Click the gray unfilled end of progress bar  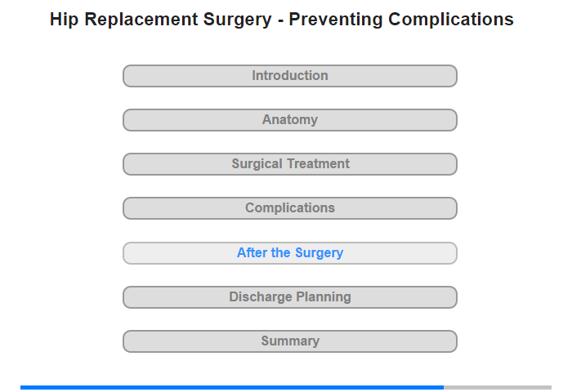point(498,387)
